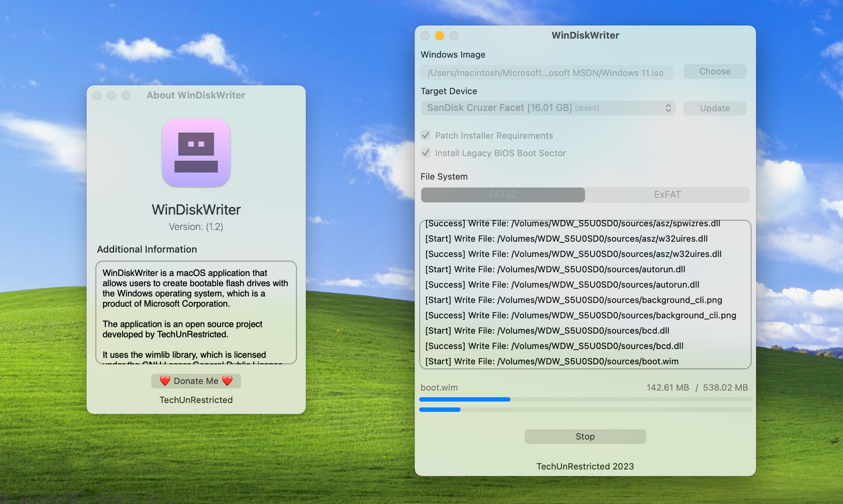Click the WinDiskWriter main window title
The width and height of the screenshot is (843, 504).
(x=585, y=35)
